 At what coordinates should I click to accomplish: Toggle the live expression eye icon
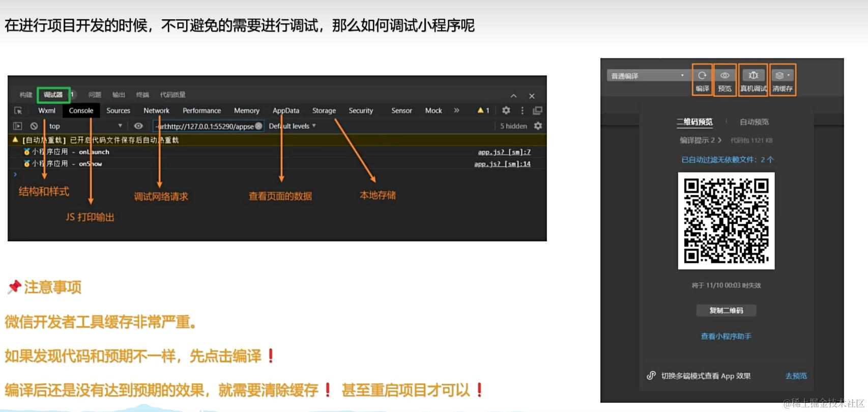pos(138,126)
